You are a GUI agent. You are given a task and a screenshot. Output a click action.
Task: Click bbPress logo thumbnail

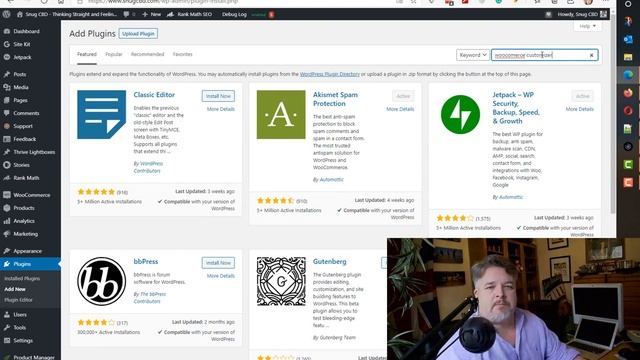click(102, 281)
